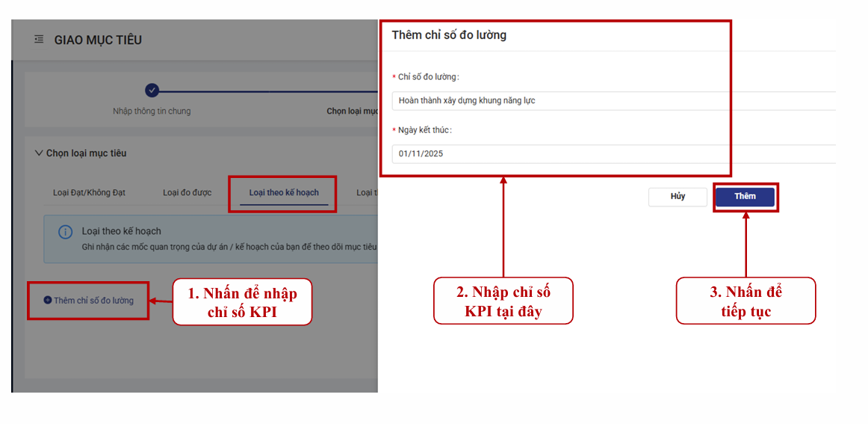Focus the Chỉ số đo lường text field
The image size is (868, 424).
[x=613, y=101]
